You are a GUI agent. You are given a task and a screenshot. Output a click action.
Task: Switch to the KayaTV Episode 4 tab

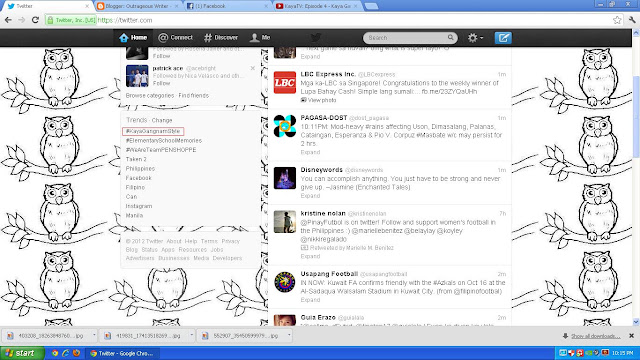[x=316, y=6]
